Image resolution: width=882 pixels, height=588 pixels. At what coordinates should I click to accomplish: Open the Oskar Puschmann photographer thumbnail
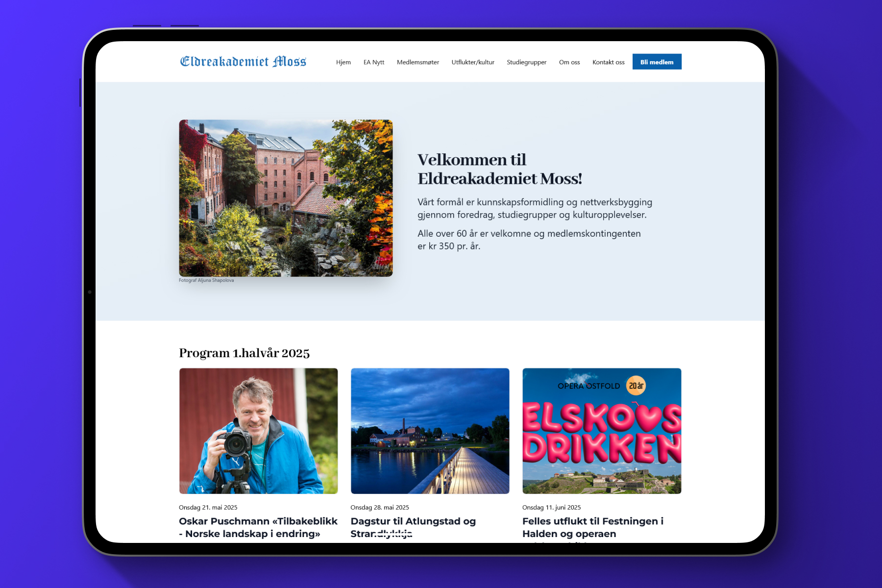click(259, 431)
